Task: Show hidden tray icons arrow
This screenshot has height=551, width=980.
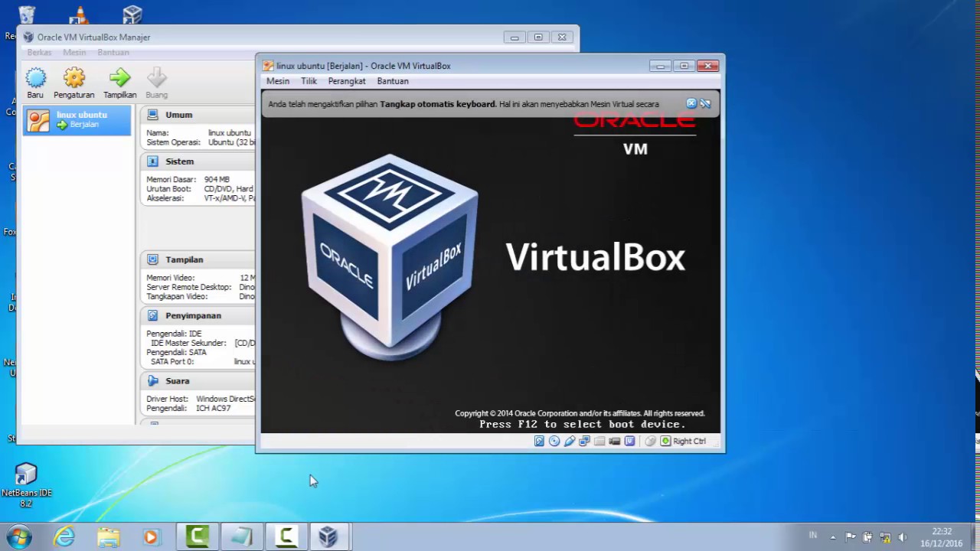Action: coord(833,537)
